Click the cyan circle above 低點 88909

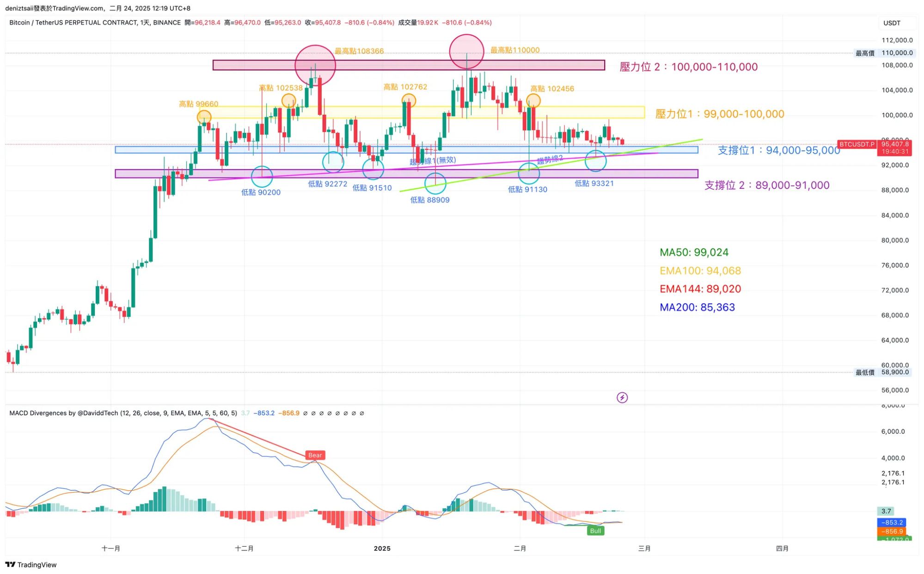coord(435,184)
